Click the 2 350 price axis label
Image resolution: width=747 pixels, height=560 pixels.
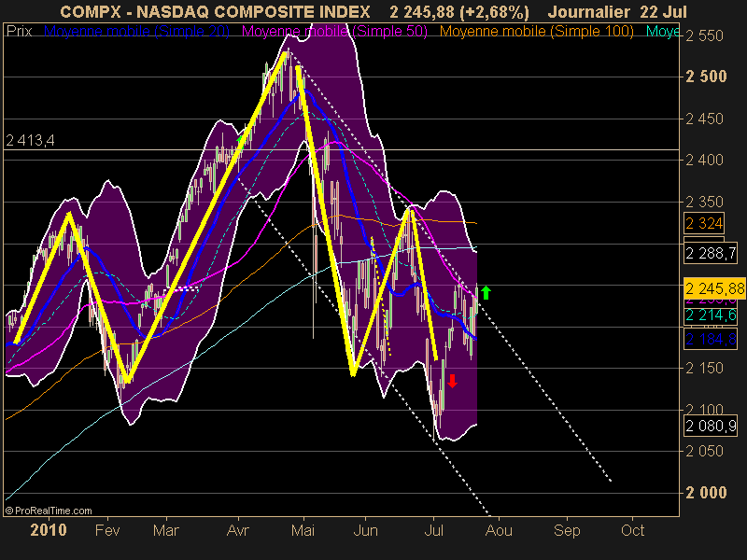pyautogui.click(x=704, y=202)
